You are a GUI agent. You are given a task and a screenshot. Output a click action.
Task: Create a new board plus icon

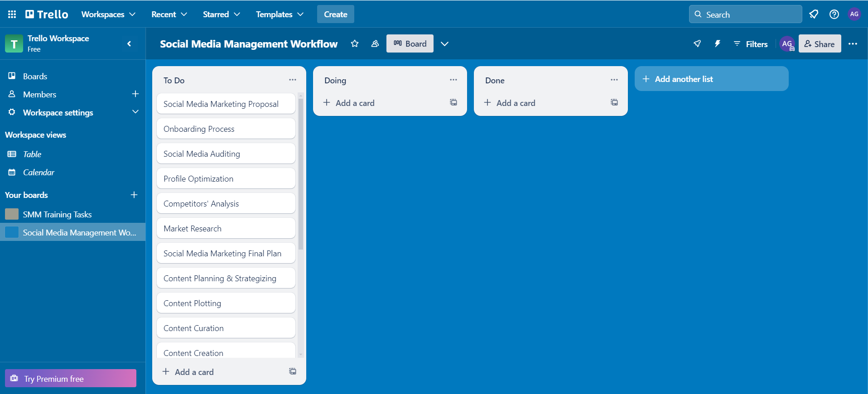134,195
